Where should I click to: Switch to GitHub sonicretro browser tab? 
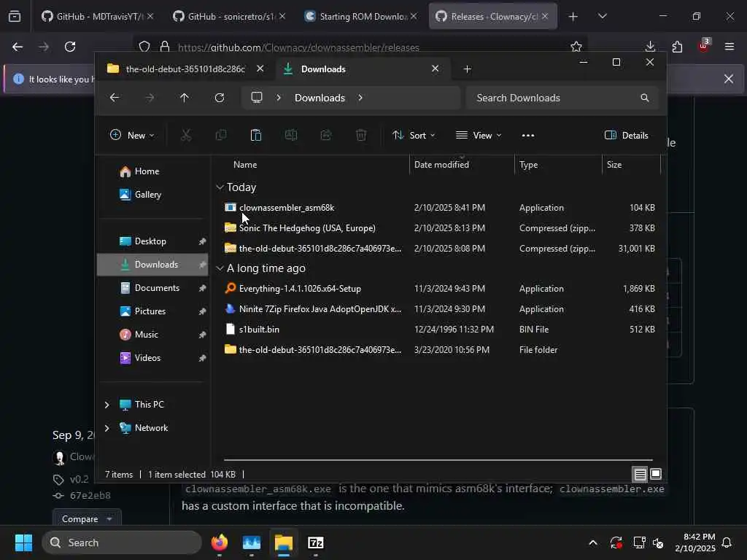coord(229,16)
